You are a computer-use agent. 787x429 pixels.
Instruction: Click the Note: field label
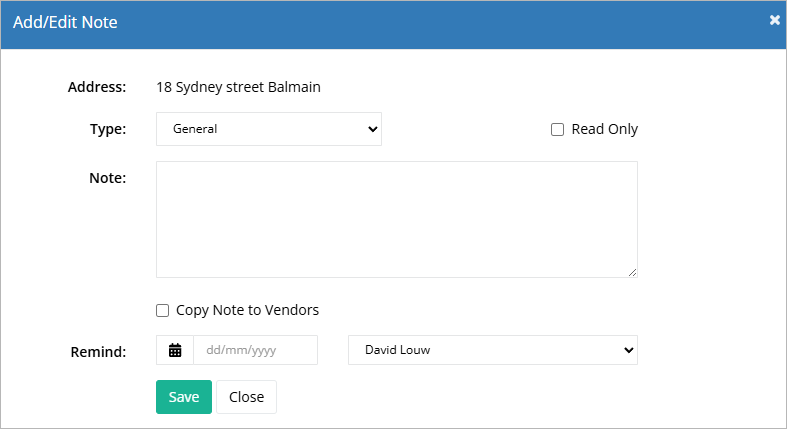pyautogui.click(x=107, y=178)
